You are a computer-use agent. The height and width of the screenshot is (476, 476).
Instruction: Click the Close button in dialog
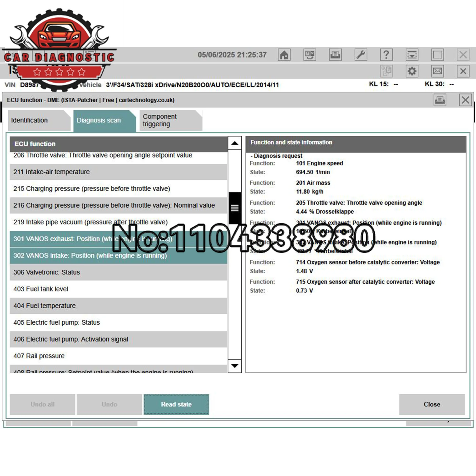tap(432, 404)
